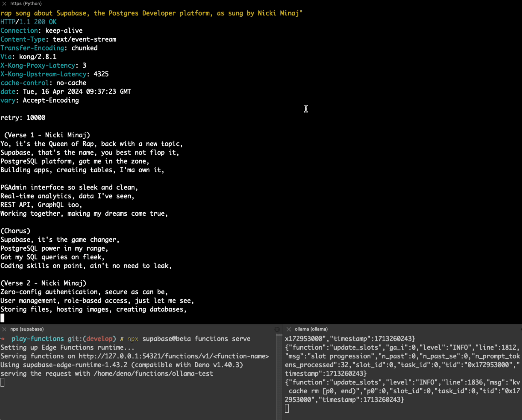Click the 'develop' branch name in prompt

[x=99, y=339]
